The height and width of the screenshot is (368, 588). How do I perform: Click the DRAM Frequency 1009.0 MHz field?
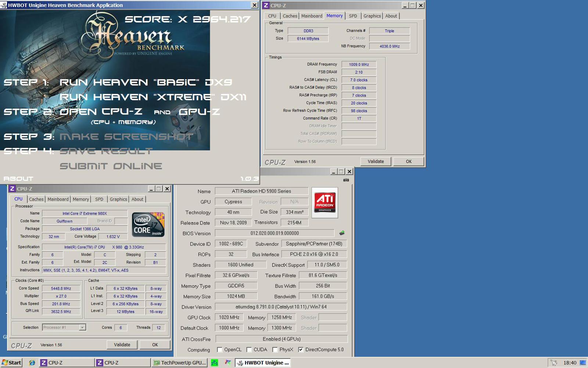359,64
